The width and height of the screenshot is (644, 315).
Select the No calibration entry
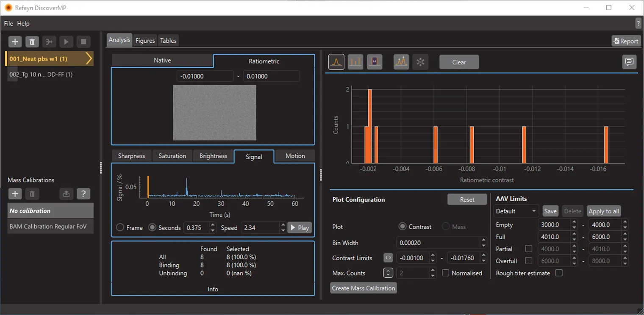click(x=50, y=210)
